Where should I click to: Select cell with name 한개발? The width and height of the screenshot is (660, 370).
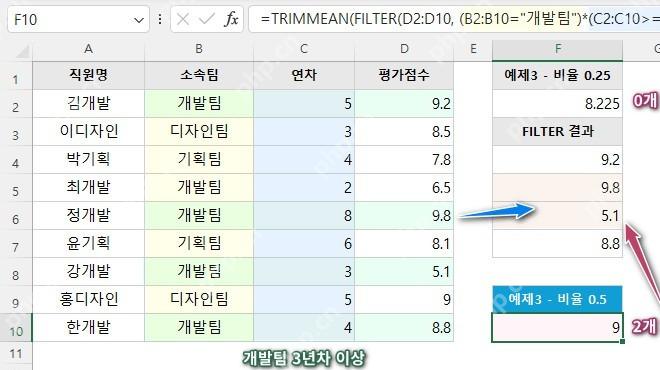[x=88, y=327]
